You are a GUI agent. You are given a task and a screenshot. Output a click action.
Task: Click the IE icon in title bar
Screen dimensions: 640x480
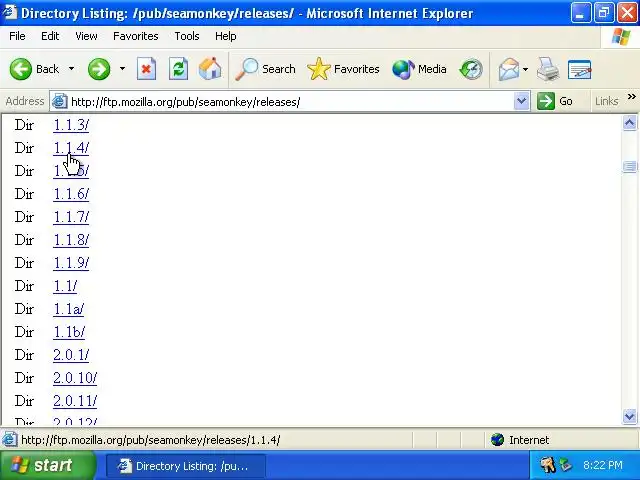pos(10,13)
